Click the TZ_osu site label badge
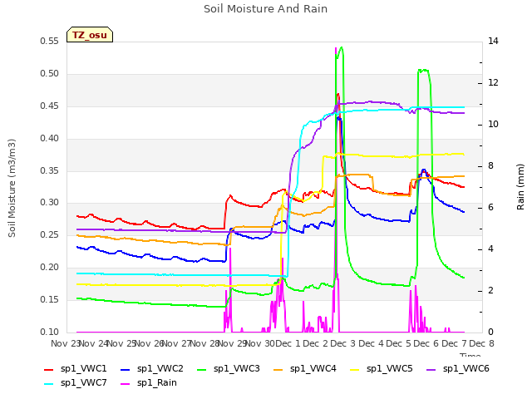Image resolution: width=532 pixels, height=399 pixels. click(90, 35)
